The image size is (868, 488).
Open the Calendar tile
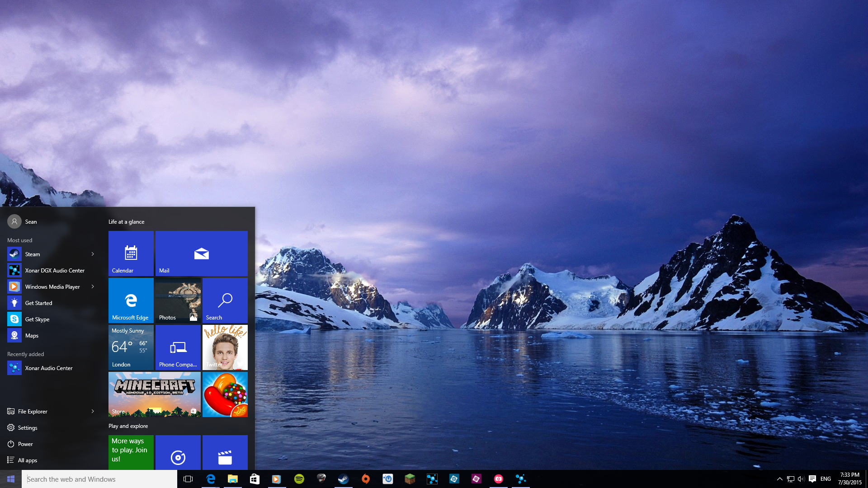(x=131, y=253)
